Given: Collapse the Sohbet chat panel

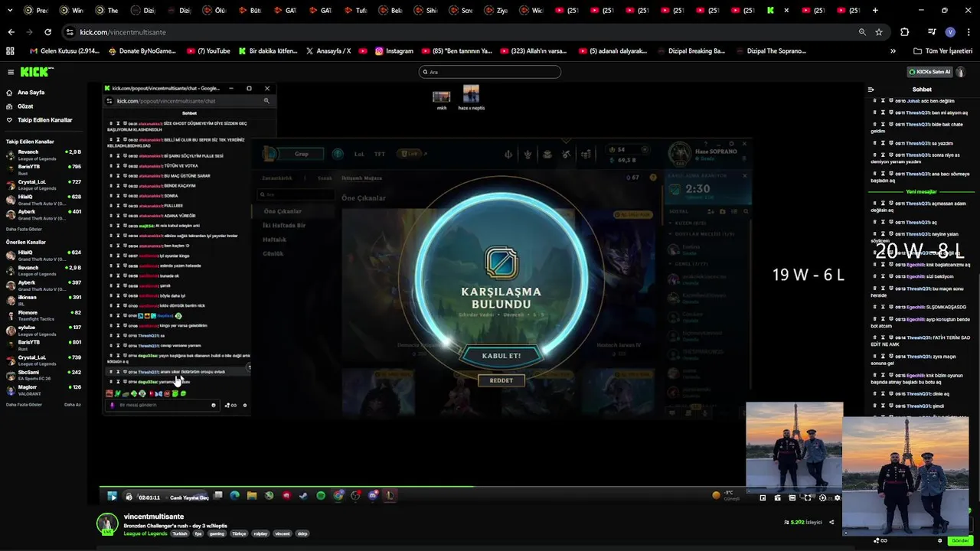Looking at the screenshot, I should (871, 90).
